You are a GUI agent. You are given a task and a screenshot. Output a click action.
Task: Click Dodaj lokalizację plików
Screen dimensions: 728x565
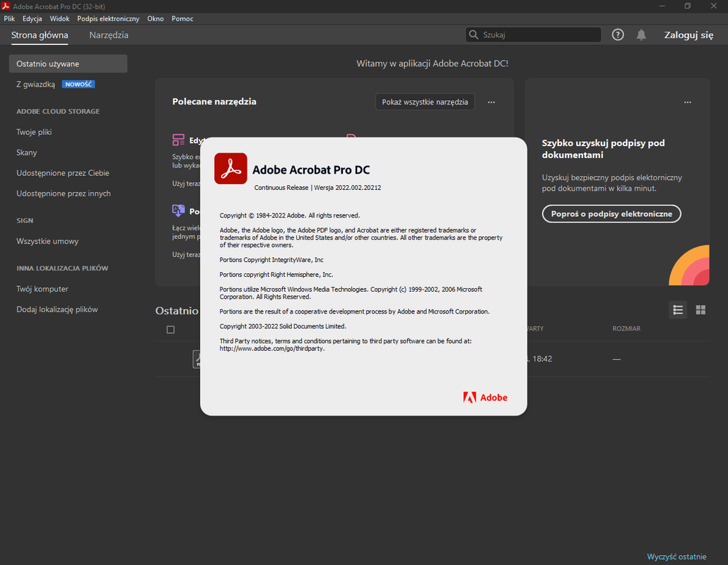tap(57, 309)
